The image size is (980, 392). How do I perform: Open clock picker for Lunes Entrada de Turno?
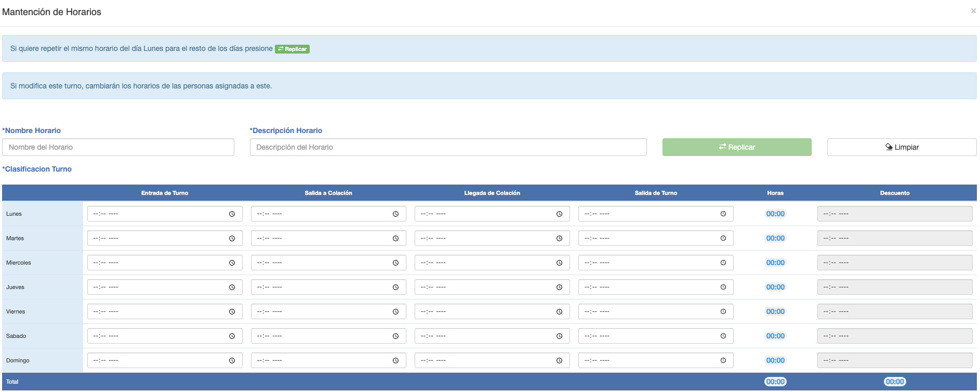click(232, 214)
